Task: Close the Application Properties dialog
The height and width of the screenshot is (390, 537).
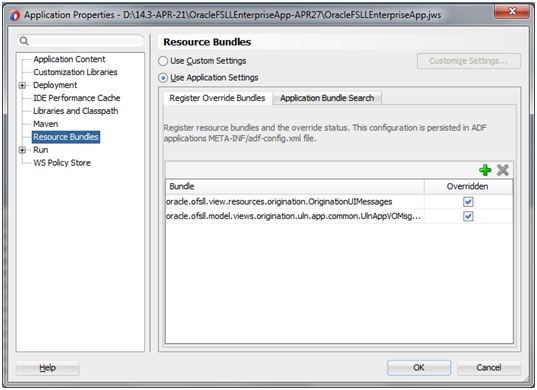Action: click(x=512, y=12)
